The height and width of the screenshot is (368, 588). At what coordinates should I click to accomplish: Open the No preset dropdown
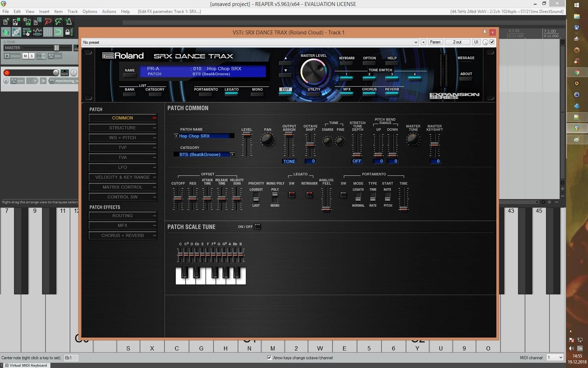point(250,42)
